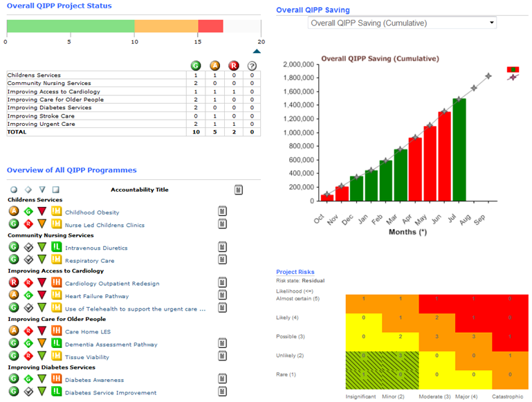Click red triangle trend icon for Care Home LES

coord(42,331)
